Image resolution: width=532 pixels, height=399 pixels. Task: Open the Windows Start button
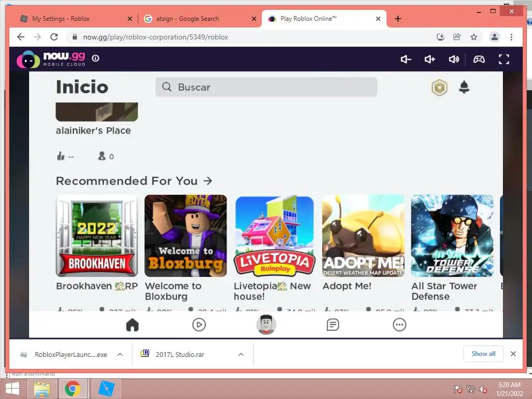12,389
